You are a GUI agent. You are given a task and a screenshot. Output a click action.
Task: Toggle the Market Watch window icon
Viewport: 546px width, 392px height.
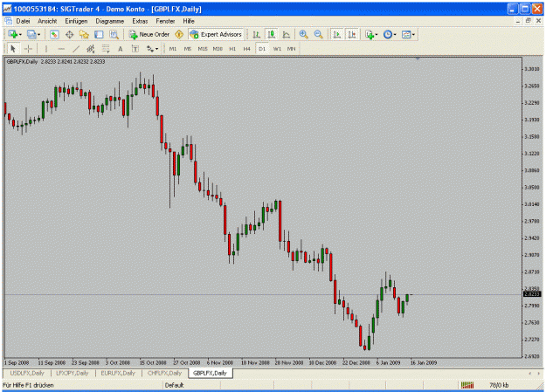coord(54,34)
